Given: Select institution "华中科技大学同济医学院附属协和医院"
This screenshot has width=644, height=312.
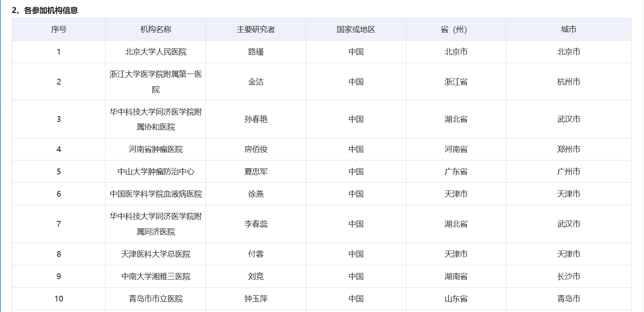Looking at the screenshot, I should coord(156,119).
